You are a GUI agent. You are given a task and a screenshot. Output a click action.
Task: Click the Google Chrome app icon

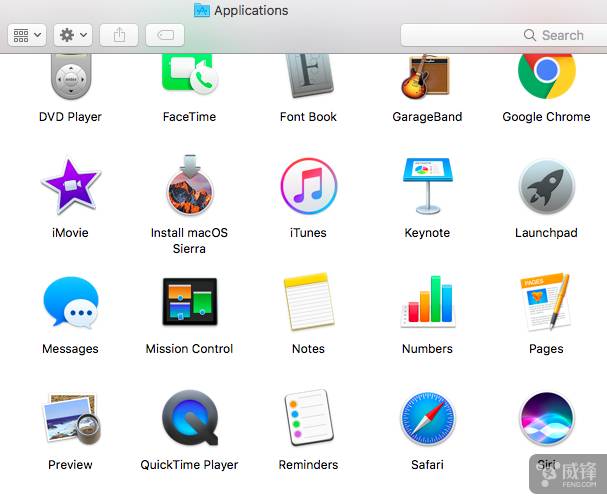(547, 75)
